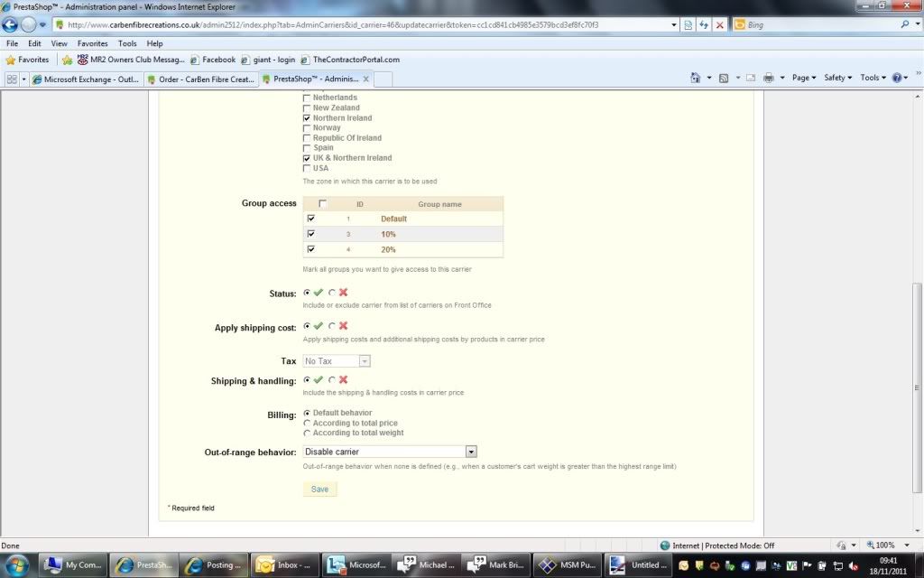924x578 pixels.
Task: Click the Stop loading X icon
Action: 719,25
